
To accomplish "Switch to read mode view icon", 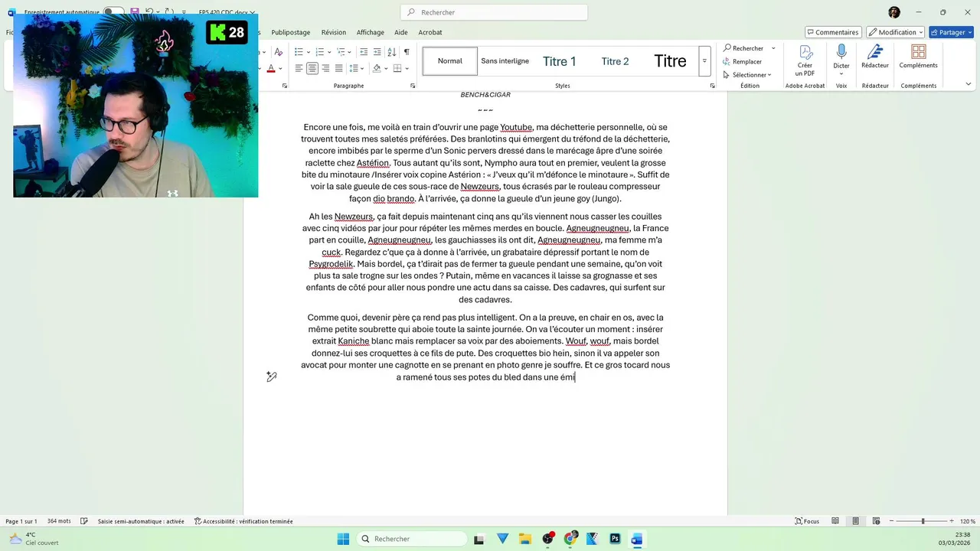I will coord(835,521).
